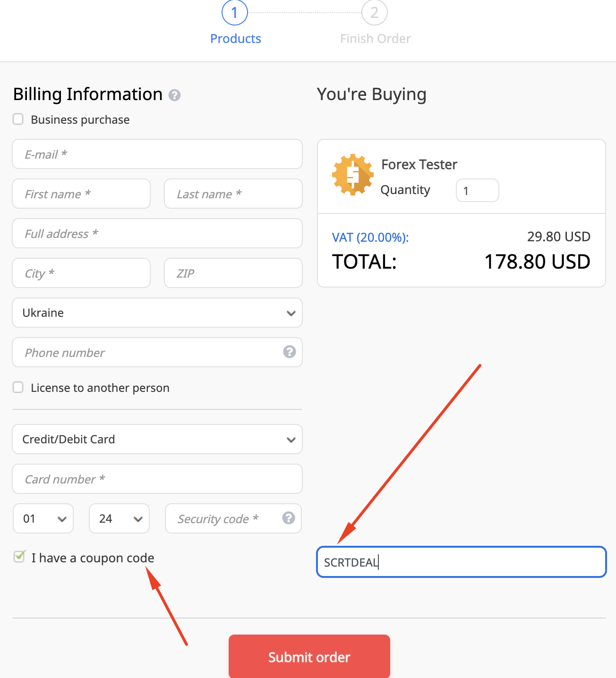Click the Forex Tester product icon
This screenshot has height=678, width=616.
352,175
